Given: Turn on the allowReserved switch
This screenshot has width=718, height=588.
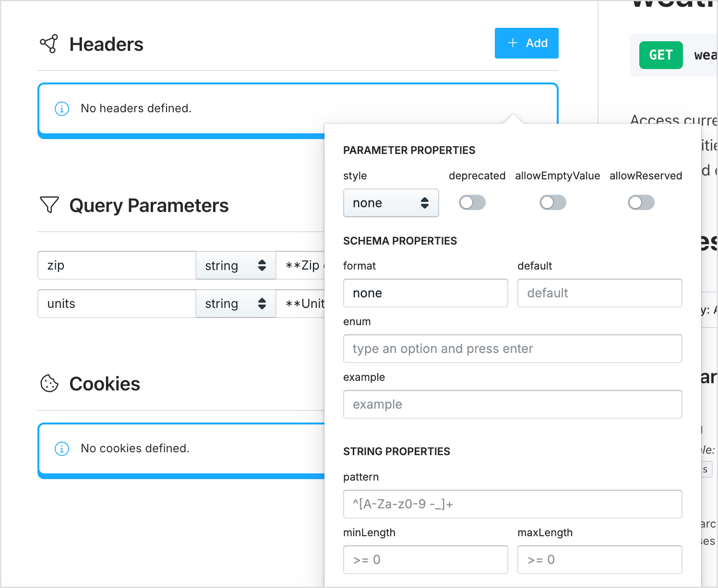Looking at the screenshot, I should click(x=641, y=202).
